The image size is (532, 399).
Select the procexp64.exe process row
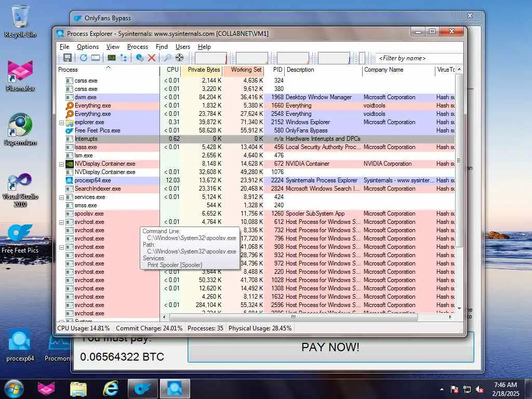coord(256,180)
